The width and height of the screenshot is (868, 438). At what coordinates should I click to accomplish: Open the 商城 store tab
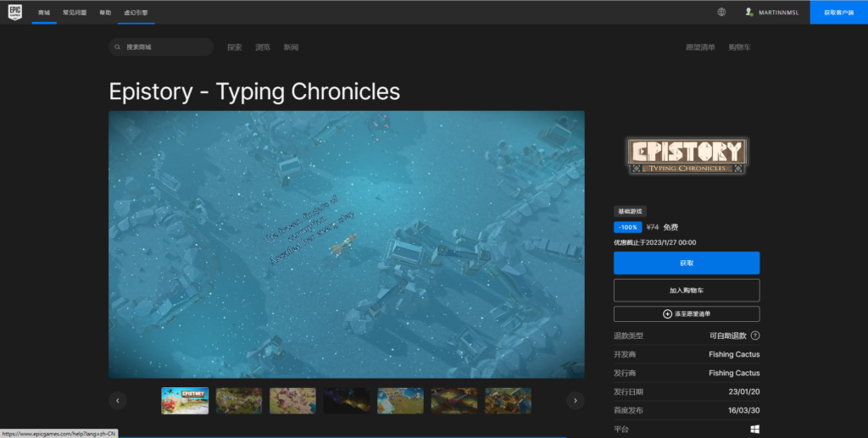tap(44, 12)
